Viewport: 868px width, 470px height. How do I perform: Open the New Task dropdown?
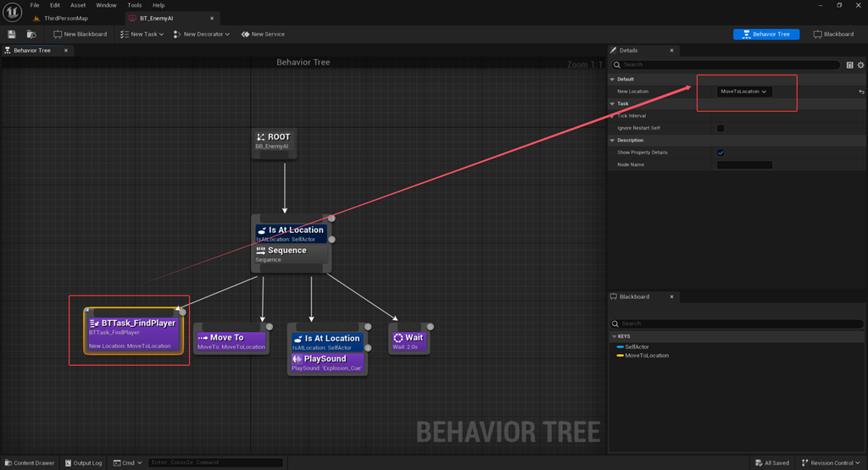pyautogui.click(x=142, y=34)
